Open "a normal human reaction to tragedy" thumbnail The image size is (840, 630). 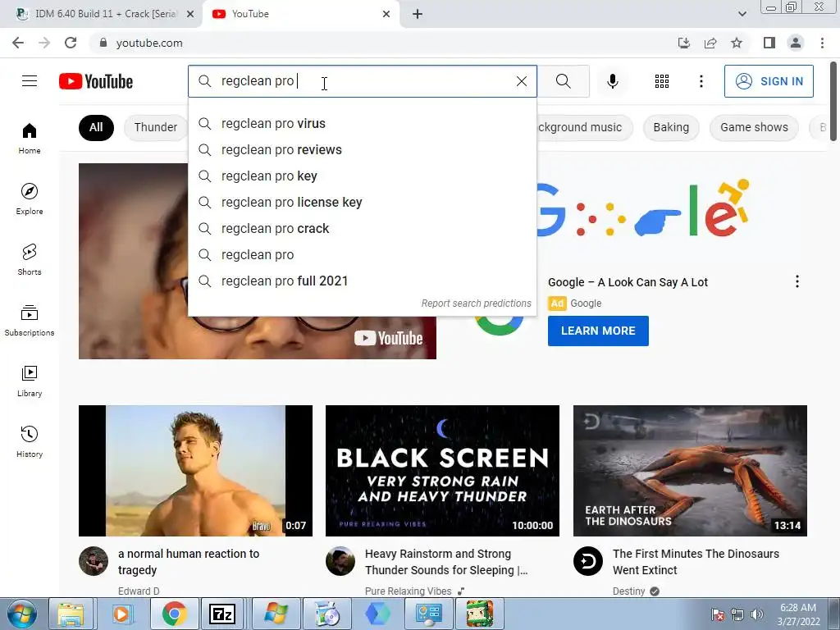[195, 471]
